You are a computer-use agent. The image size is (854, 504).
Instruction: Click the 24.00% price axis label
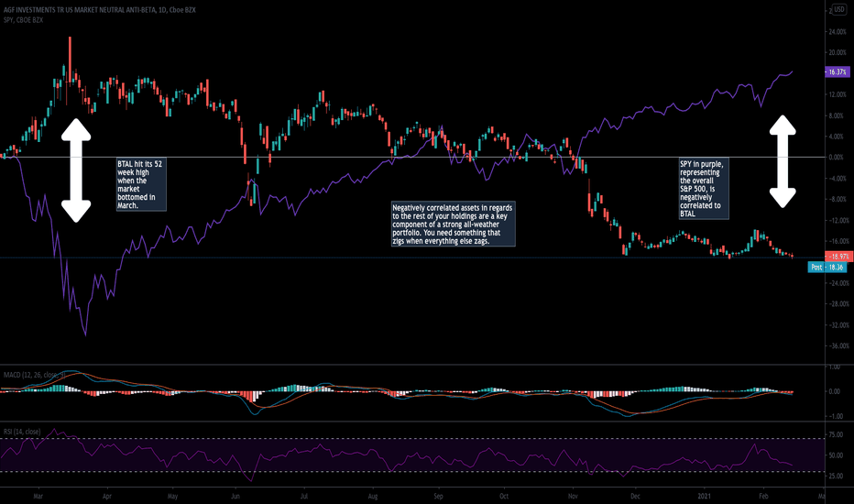tap(838, 31)
